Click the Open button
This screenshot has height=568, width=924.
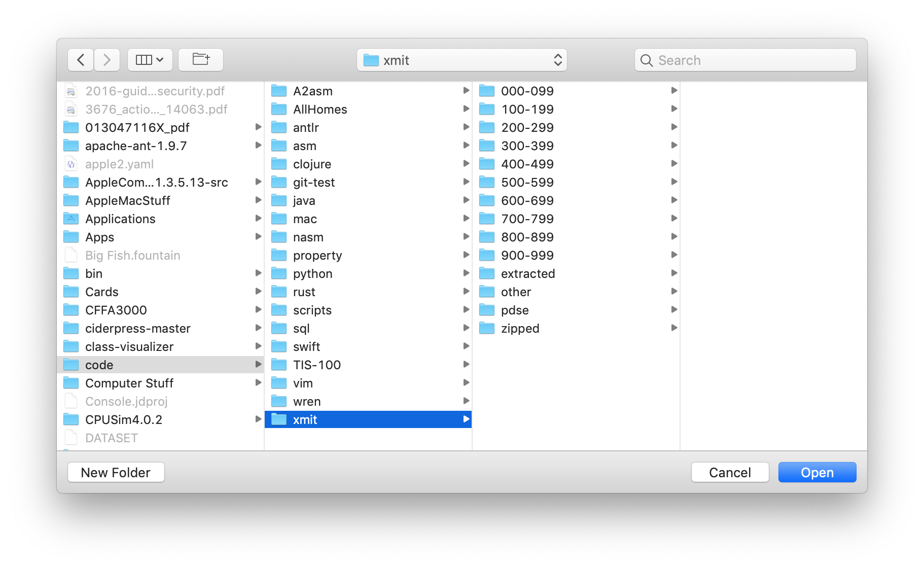point(817,472)
